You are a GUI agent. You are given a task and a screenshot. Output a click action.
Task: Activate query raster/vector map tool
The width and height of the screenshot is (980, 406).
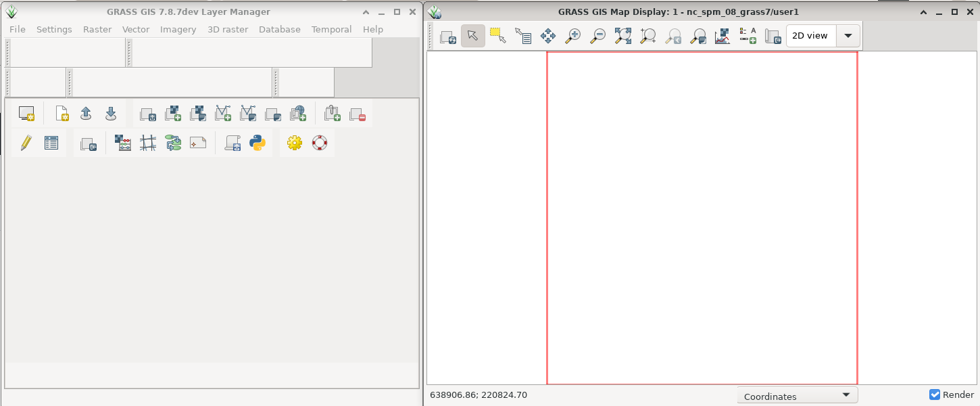point(523,37)
